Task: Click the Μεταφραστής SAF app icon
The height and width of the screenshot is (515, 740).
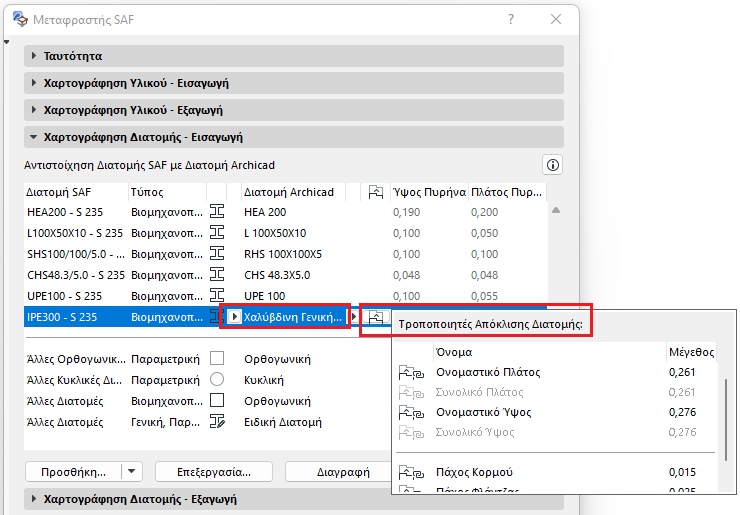Action: (x=20, y=19)
